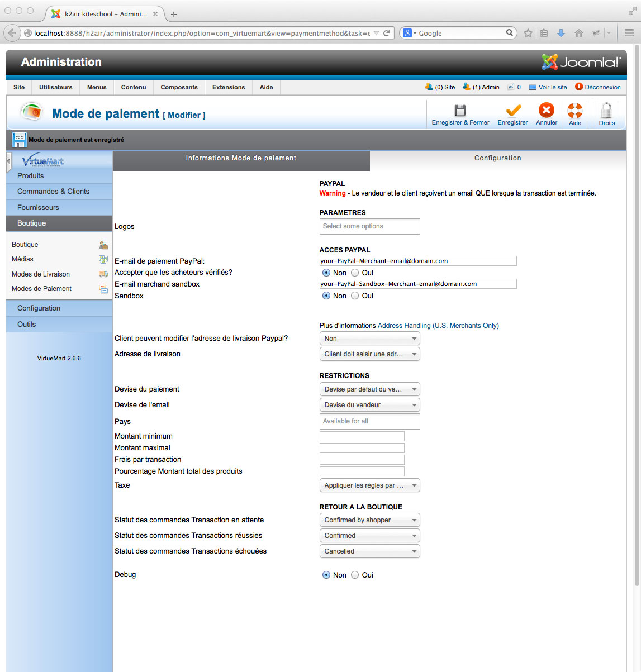Open the Outils sidebar section
The image size is (641, 672).
pyautogui.click(x=59, y=324)
